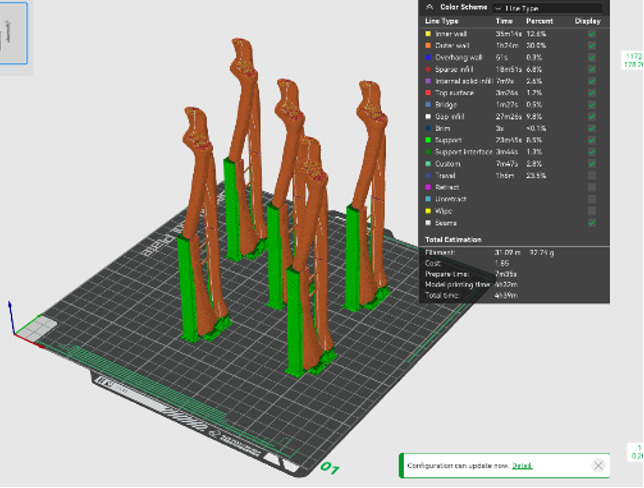Click the Total Estimation heading
Image resolution: width=644 pixels, height=488 pixels.
point(453,239)
